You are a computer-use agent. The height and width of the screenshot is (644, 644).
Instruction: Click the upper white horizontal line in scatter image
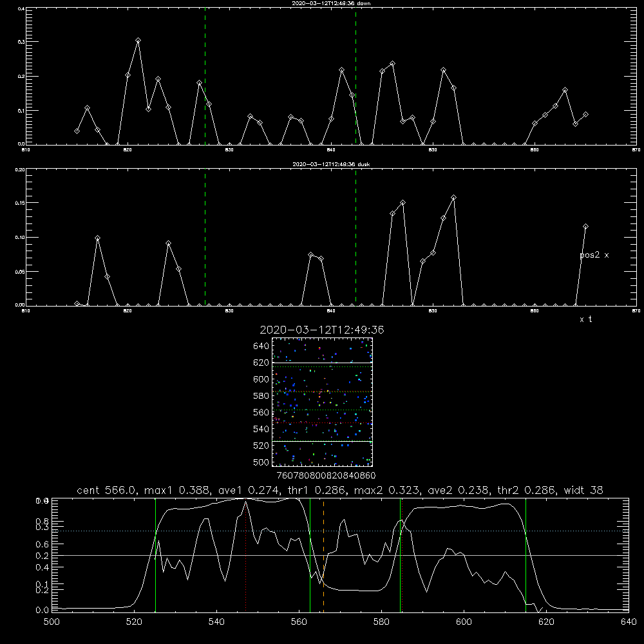(323, 363)
